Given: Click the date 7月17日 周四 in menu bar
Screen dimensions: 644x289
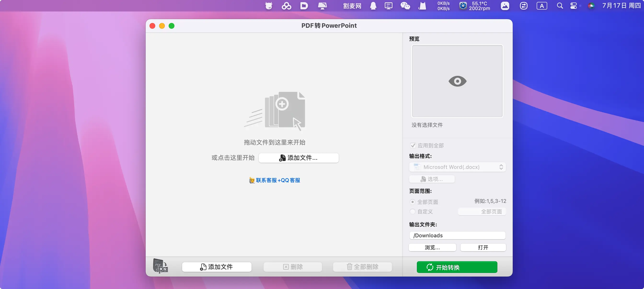Looking at the screenshot, I should (x=621, y=6).
